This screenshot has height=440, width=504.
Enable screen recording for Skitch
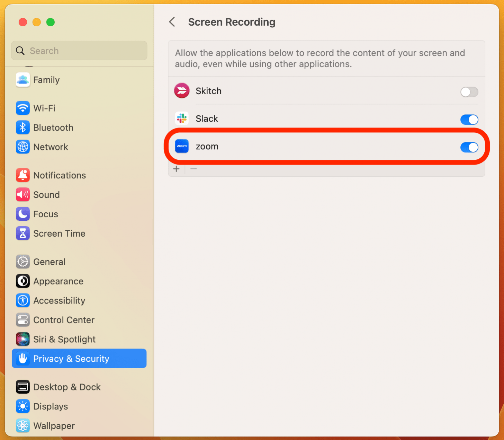click(x=469, y=92)
